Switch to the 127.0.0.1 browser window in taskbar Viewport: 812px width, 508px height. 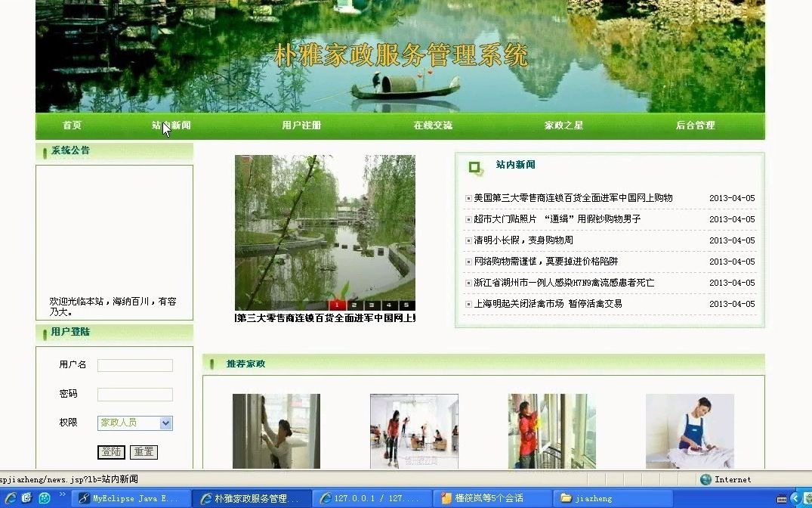coord(370,498)
